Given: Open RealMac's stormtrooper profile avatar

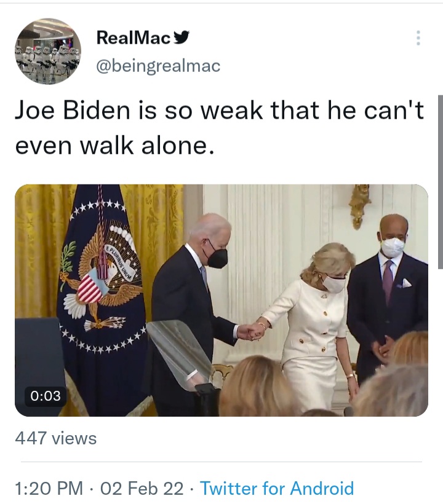Looking at the screenshot, I should point(48,52).
